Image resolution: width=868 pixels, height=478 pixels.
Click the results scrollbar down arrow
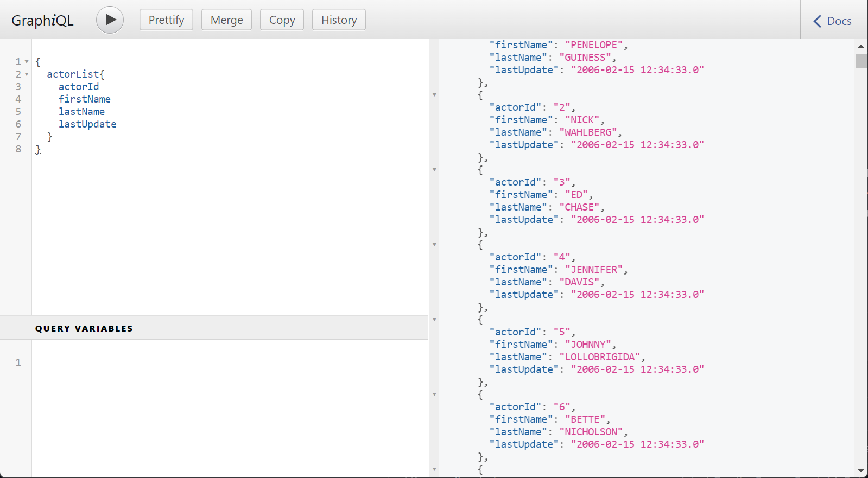861,471
